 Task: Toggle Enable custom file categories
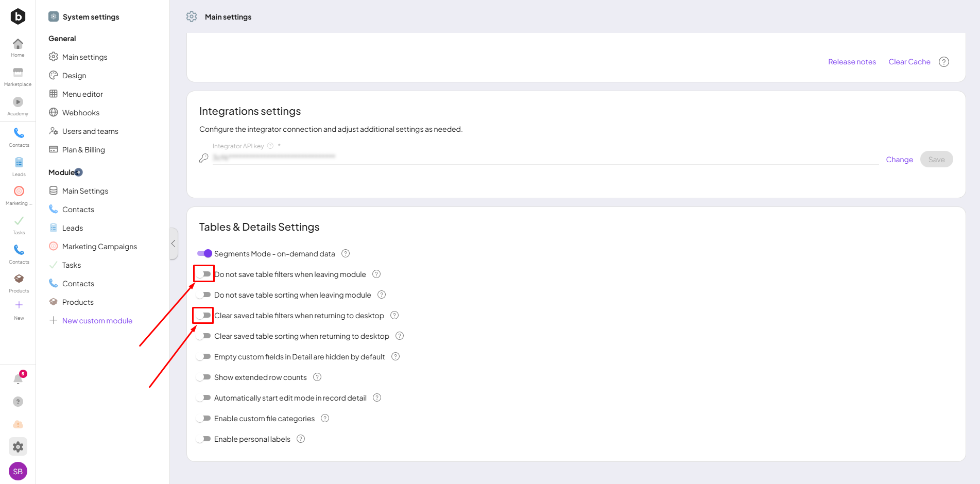coord(204,419)
